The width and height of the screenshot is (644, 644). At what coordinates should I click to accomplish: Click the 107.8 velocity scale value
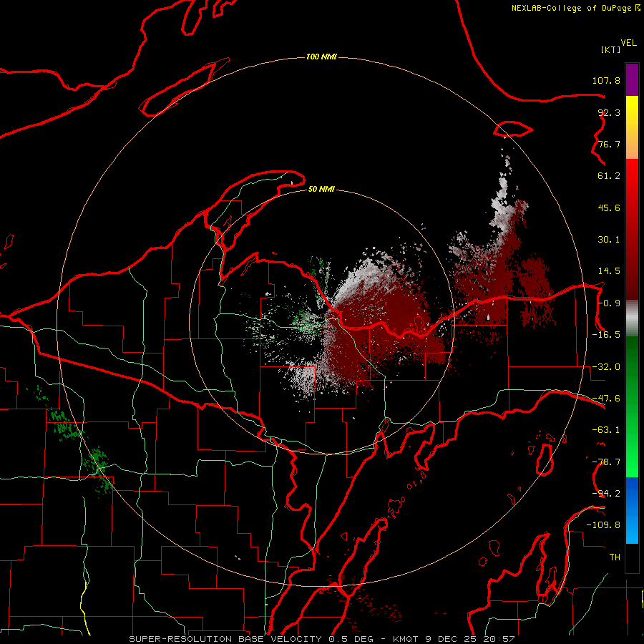point(606,80)
